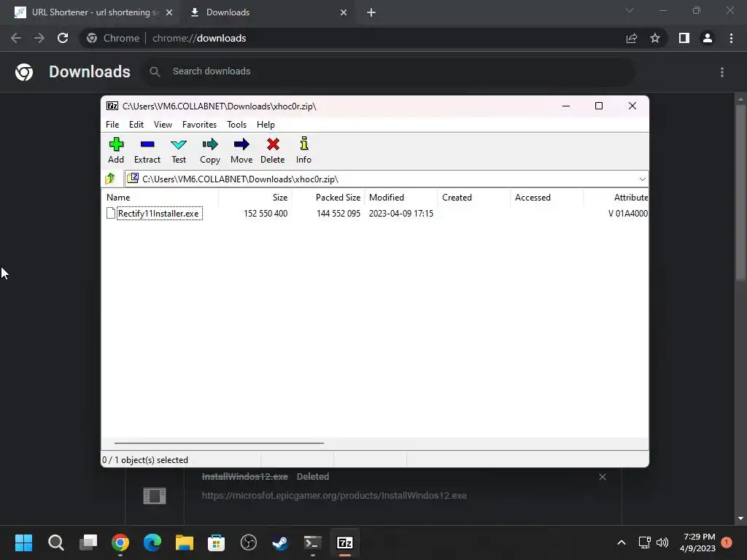Open the Tools menu in 7-Zip
The height and width of the screenshot is (560, 747).
tap(236, 124)
